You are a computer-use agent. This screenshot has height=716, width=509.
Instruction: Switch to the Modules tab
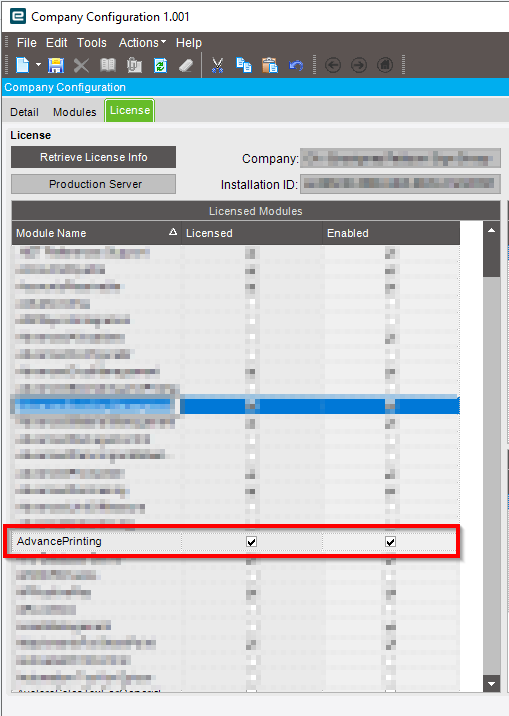[74, 112]
